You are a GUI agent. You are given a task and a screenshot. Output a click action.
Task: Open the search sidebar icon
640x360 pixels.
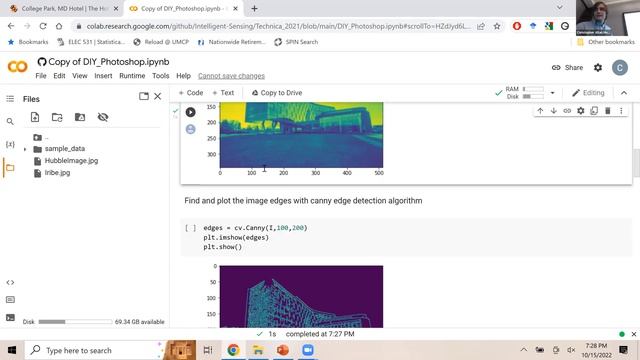(10, 122)
